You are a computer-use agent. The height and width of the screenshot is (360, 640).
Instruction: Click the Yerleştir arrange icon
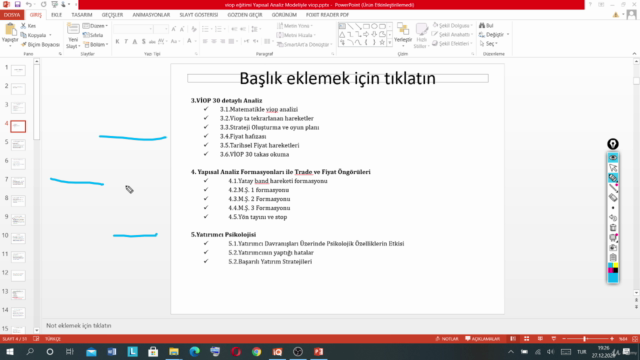[x=403, y=30]
